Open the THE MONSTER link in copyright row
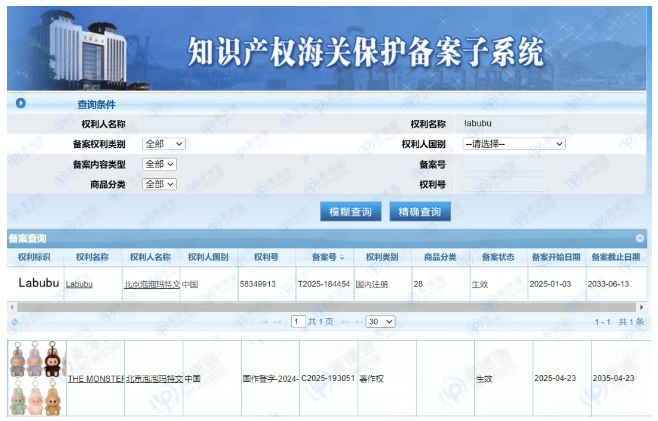Viewport: 658px width, 421px height. click(96, 379)
